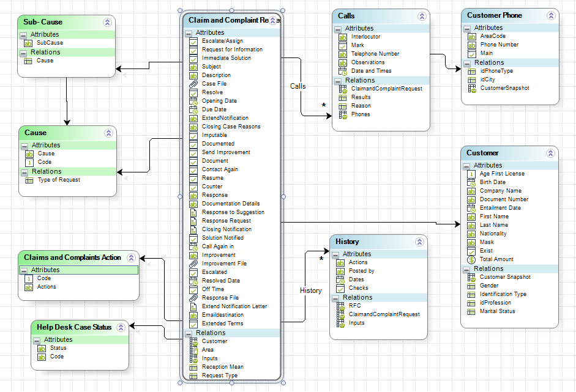Click the Escalate/Assign boolean checkbox icon

[x=193, y=42]
